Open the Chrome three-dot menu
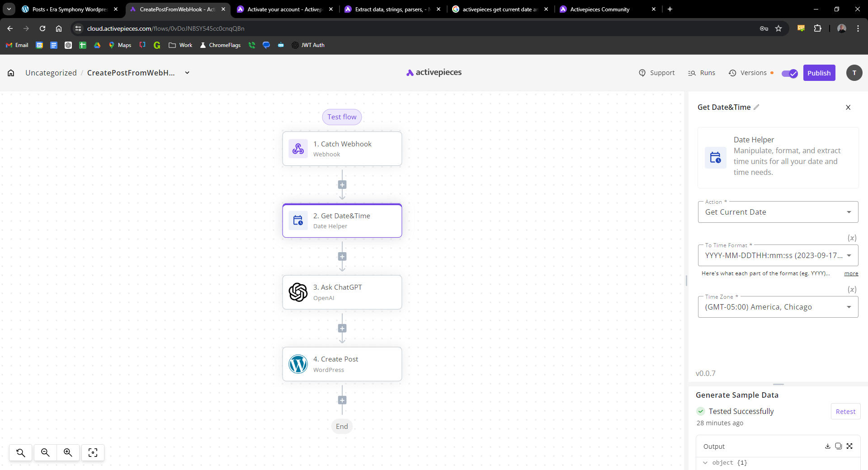The width and height of the screenshot is (868, 470). pyautogui.click(x=858, y=28)
